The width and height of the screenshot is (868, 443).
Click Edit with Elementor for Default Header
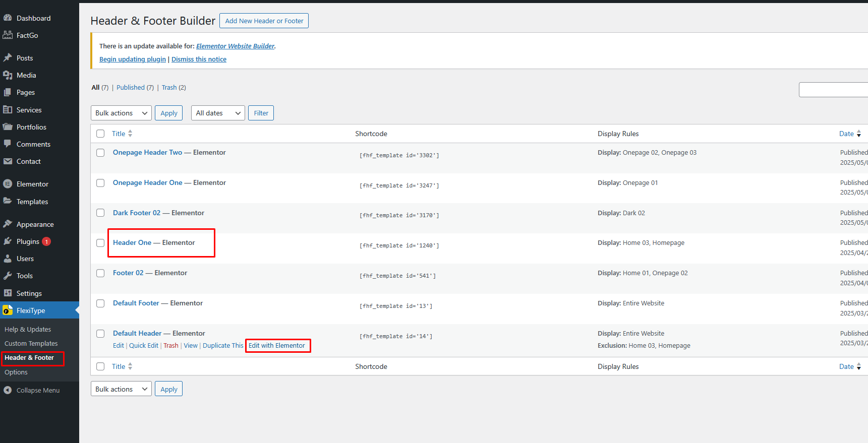point(276,345)
